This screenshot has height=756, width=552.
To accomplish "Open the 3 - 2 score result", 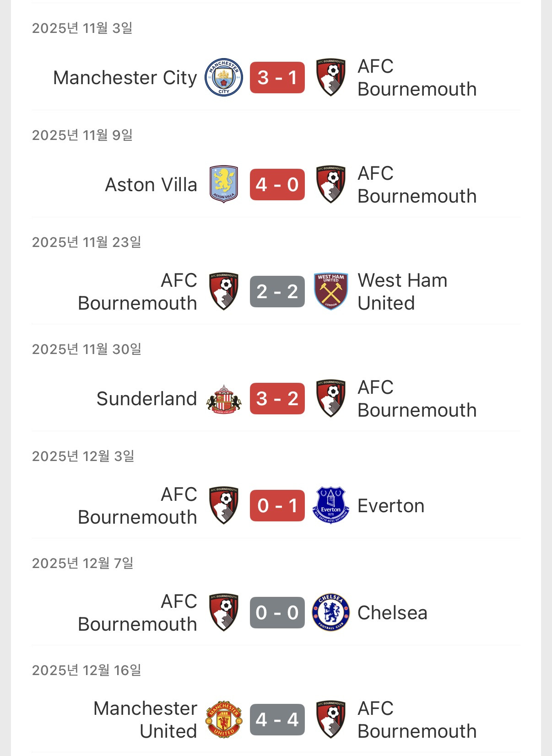I will point(277,398).
